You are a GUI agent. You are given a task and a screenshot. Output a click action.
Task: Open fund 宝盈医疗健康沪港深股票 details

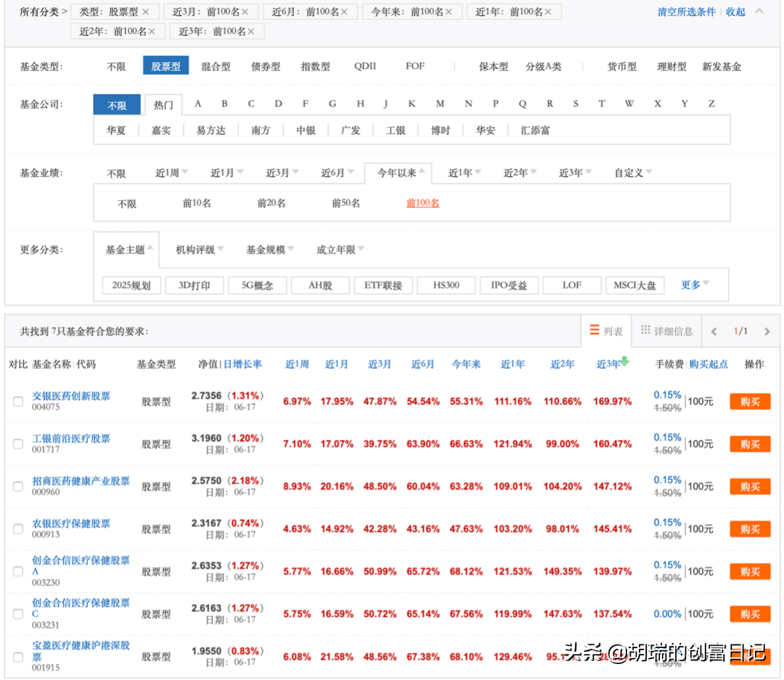tap(81, 650)
